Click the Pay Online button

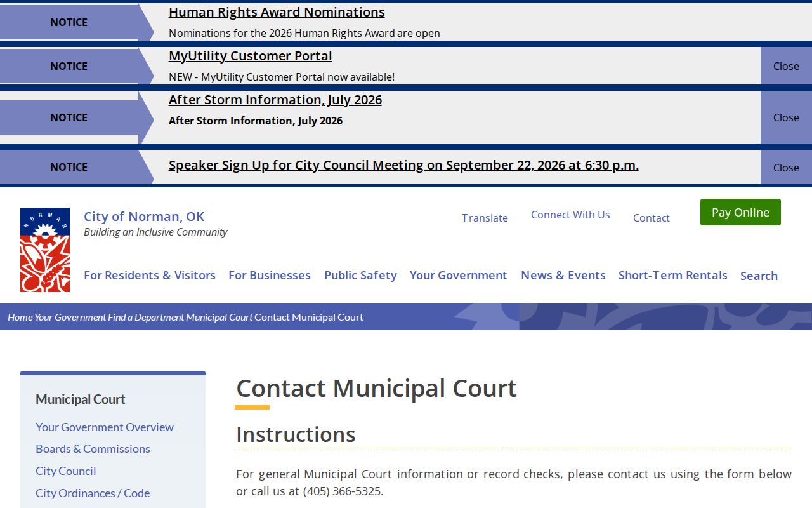tap(740, 212)
